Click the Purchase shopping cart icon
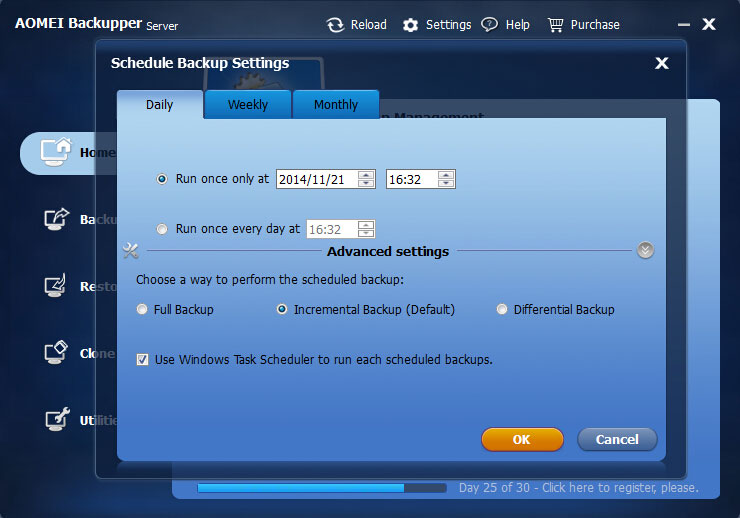740x518 pixels. tap(553, 25)
